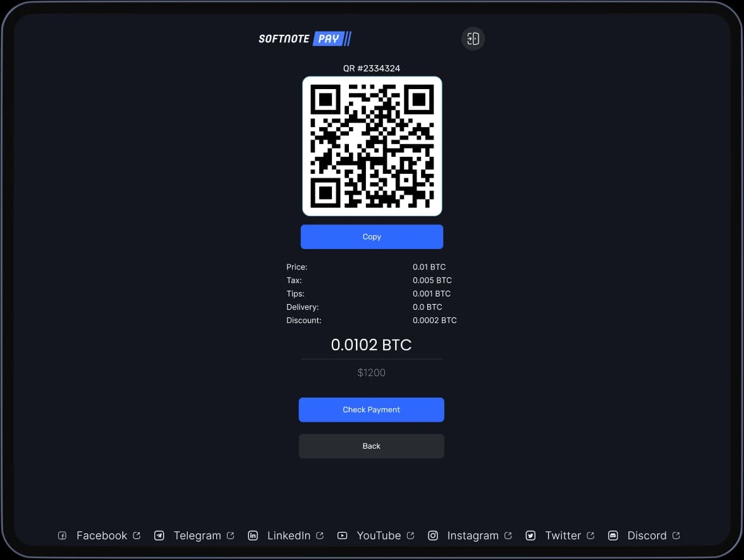The width and height of the screenshot is (744, 560).
Task: Open the Discord text link
Action: [x=647, y=536]
